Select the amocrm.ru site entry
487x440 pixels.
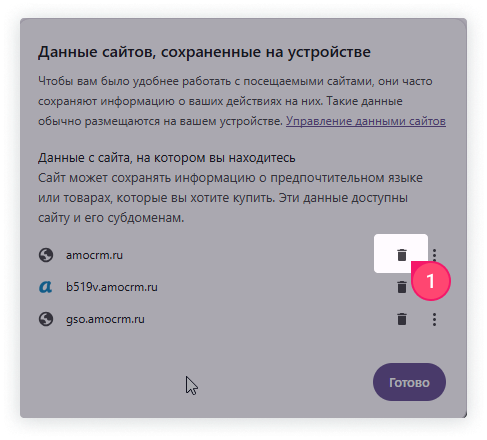point(94,255)
